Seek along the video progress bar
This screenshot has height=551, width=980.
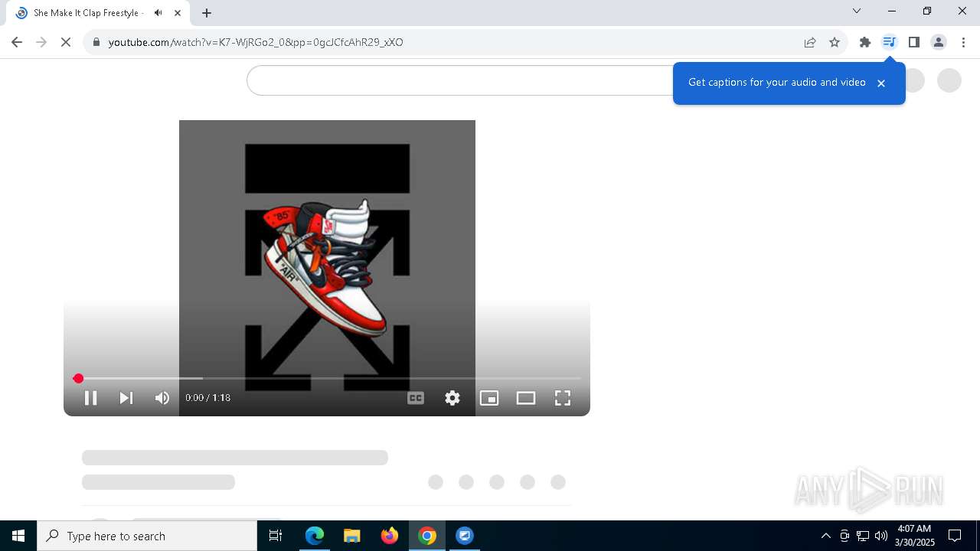(x=327, y=378)
